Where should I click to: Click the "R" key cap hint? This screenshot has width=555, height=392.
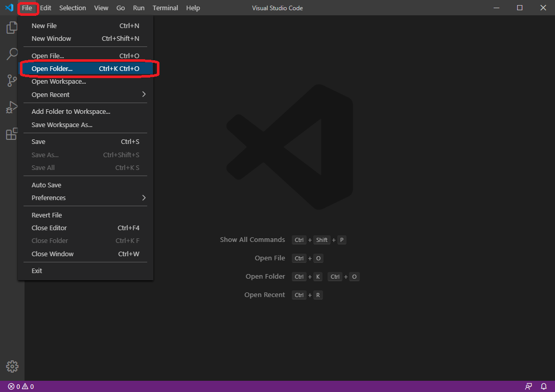(318, 295)
